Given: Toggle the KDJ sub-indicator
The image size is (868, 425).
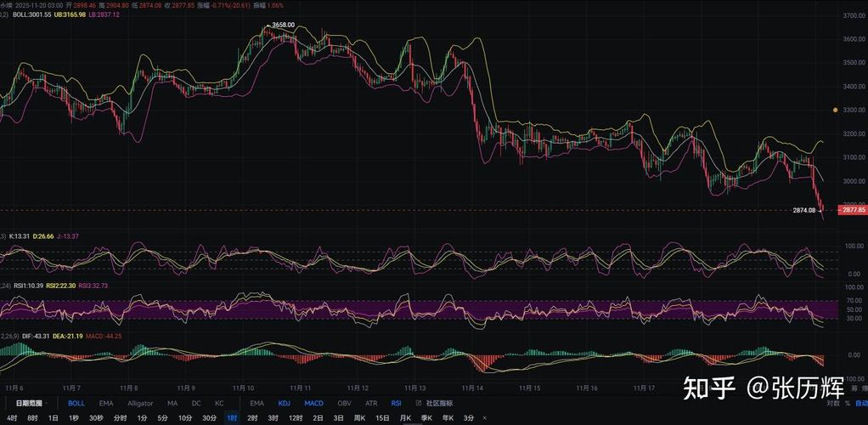Looking at the screenshot, I should click(x=285, y=403).
